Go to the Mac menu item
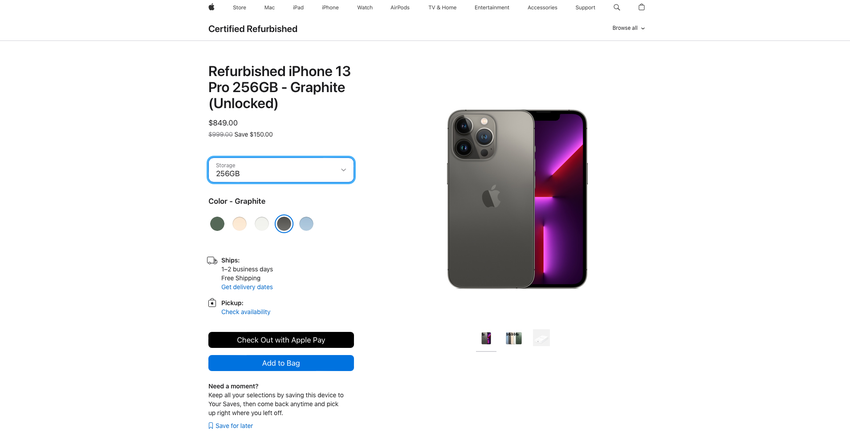The image size is (850, 432). 269,7
